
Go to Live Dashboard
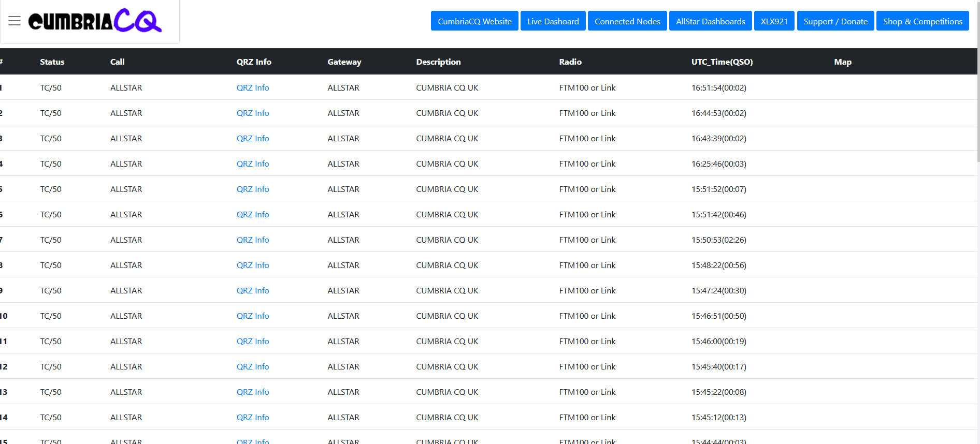click(553, 21)
